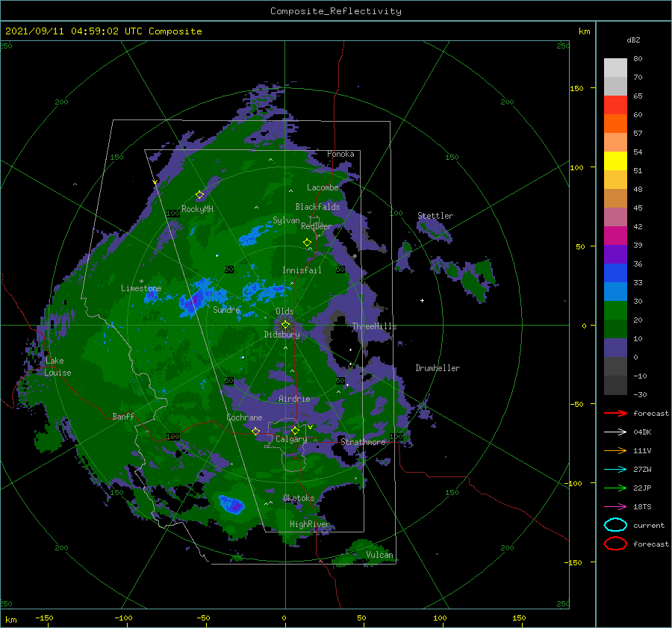Click the RedDeer city label
Screen dimensions: 672x628
[317, 226]
